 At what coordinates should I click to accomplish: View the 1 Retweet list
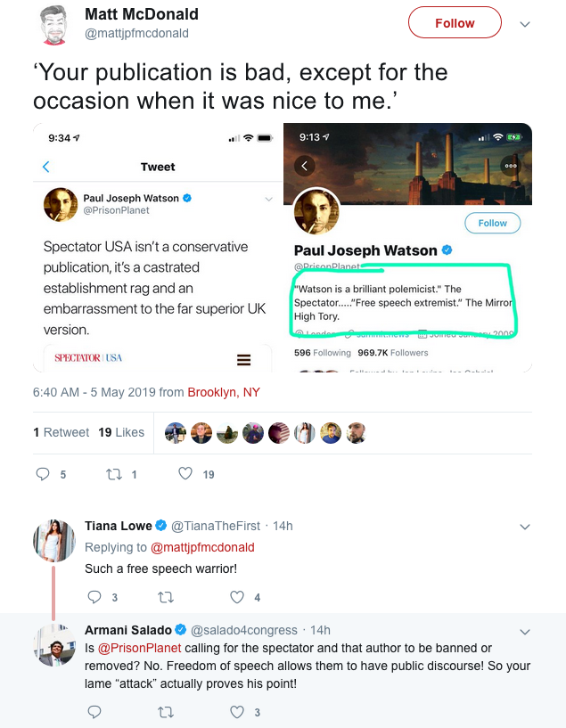62,432
